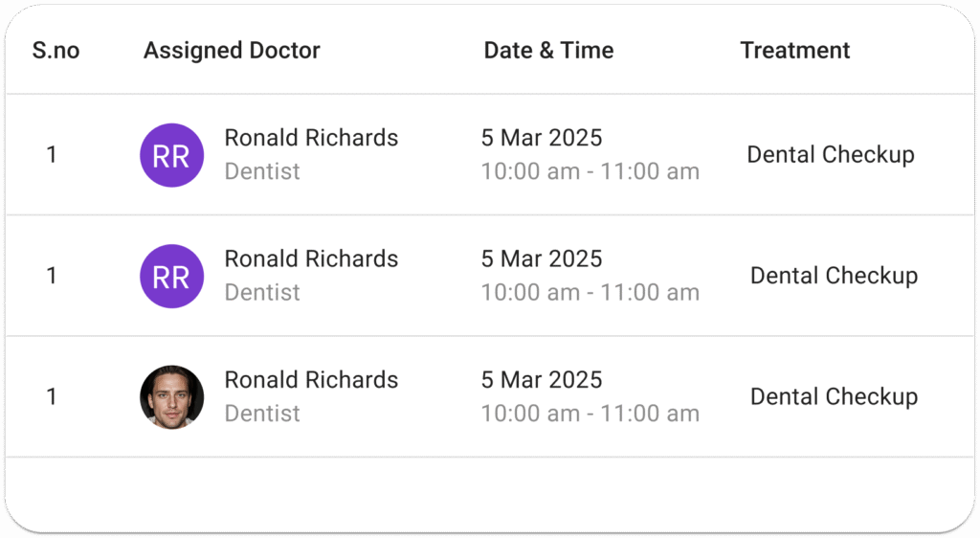The width and height of the screenshot is (980, 538).
Task: Select the S.no column header
Action: coord(56,50)
